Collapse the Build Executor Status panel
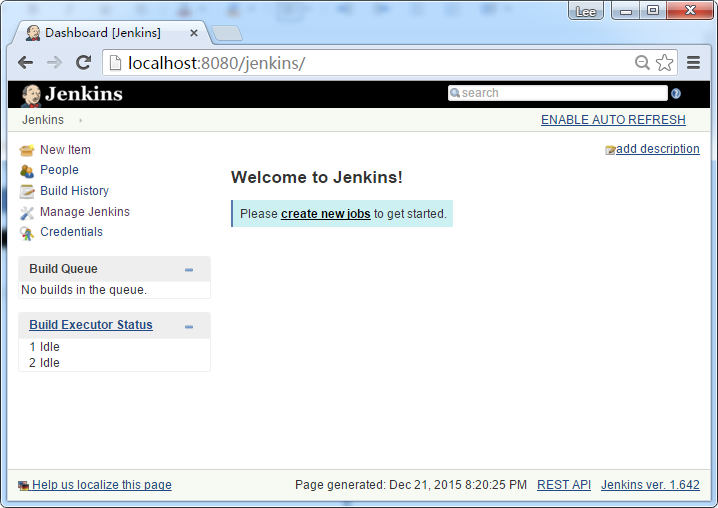Image resolution: width=718 pixels, height=508 pixels. coord(189,326)
